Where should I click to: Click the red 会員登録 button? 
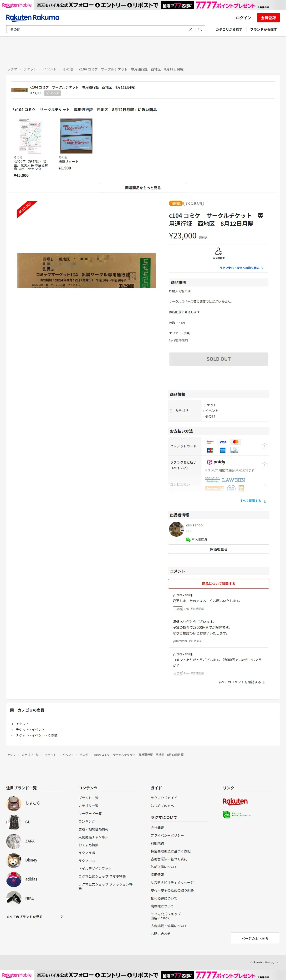(268, 18)
